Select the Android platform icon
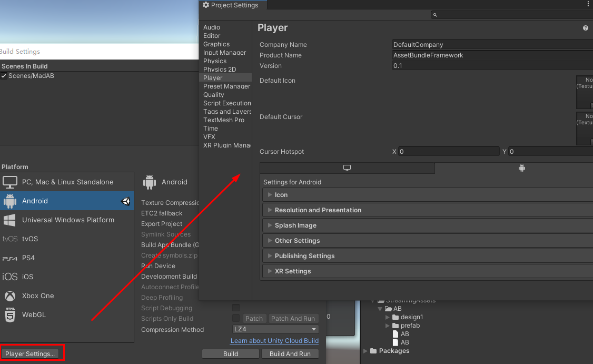Viewport: 593px width, 364px height. pos(9,201)
